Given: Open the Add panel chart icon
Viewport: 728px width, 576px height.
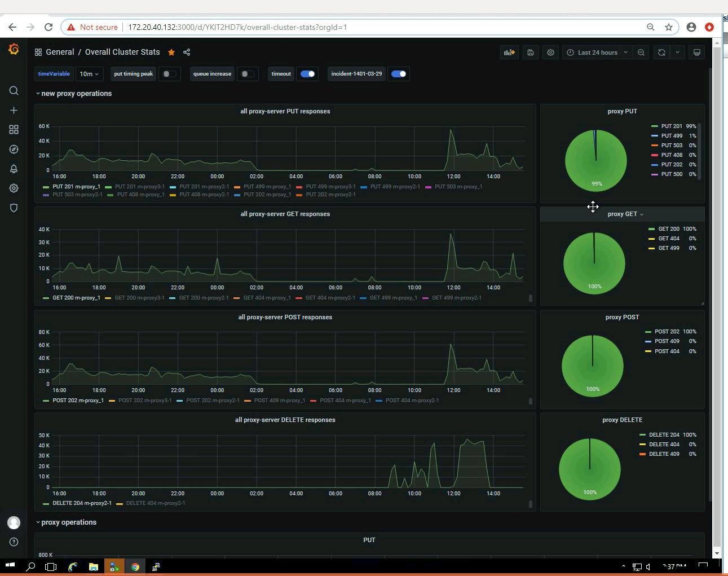Looking at the screenshot, I should coord(509,52).
